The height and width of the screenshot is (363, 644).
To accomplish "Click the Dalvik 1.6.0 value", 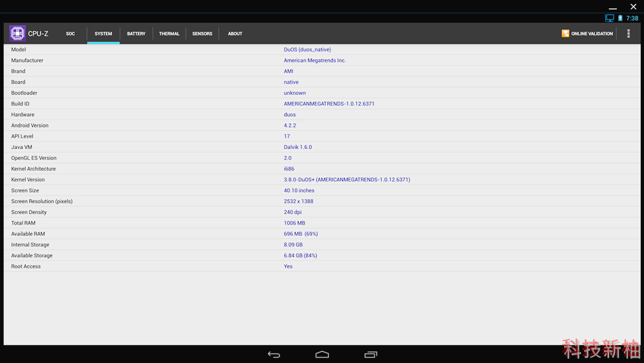I will 298,147.
